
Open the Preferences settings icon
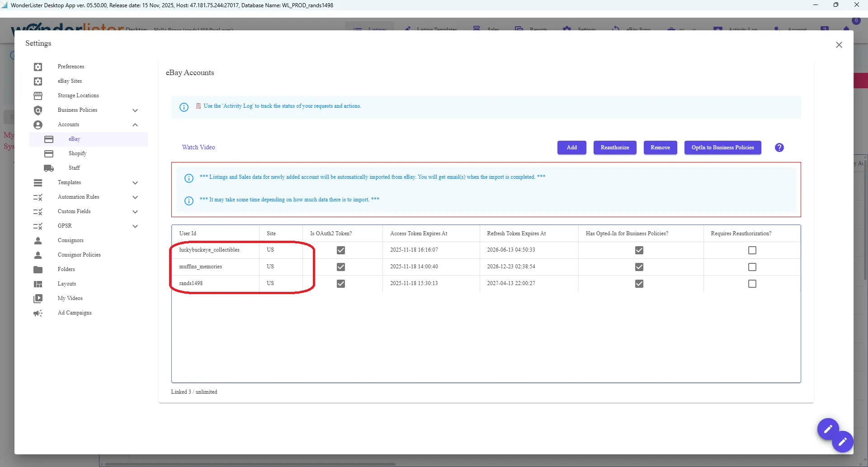(x=38, y=67)
